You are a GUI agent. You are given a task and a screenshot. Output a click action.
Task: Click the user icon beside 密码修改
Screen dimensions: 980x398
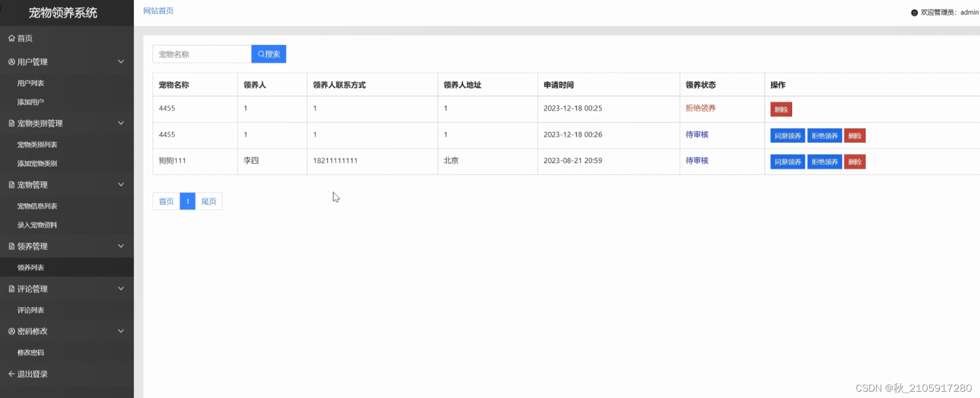click(x=12, y=331)
